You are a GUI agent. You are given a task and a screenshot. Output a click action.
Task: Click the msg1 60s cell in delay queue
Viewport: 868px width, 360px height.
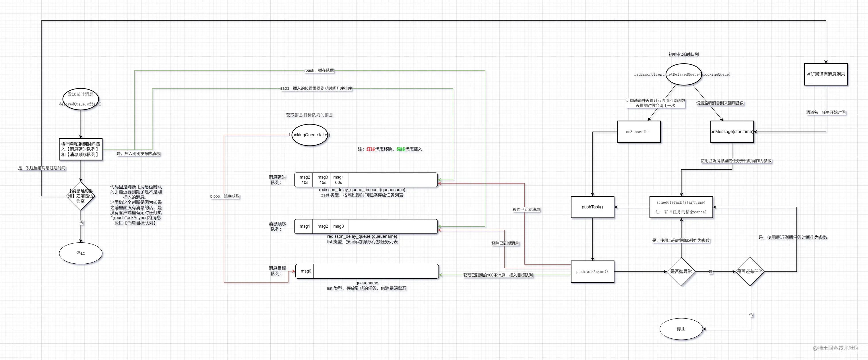tap(338, 179)
